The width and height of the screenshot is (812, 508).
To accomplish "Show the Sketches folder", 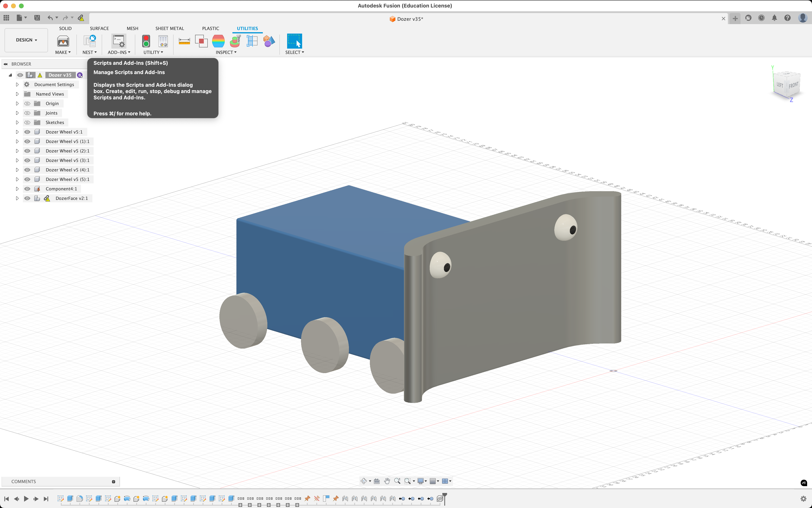I will 27,122.
